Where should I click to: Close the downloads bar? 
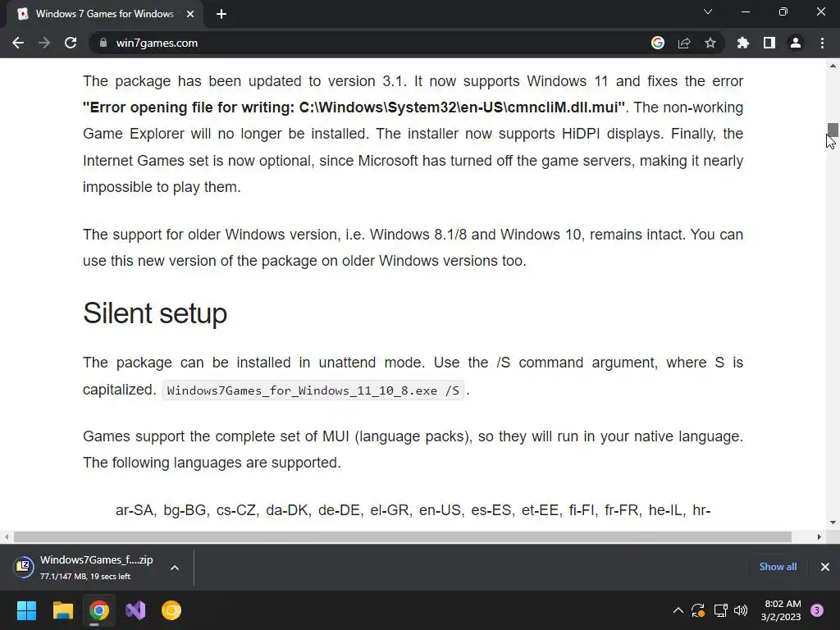click(825, 567)
